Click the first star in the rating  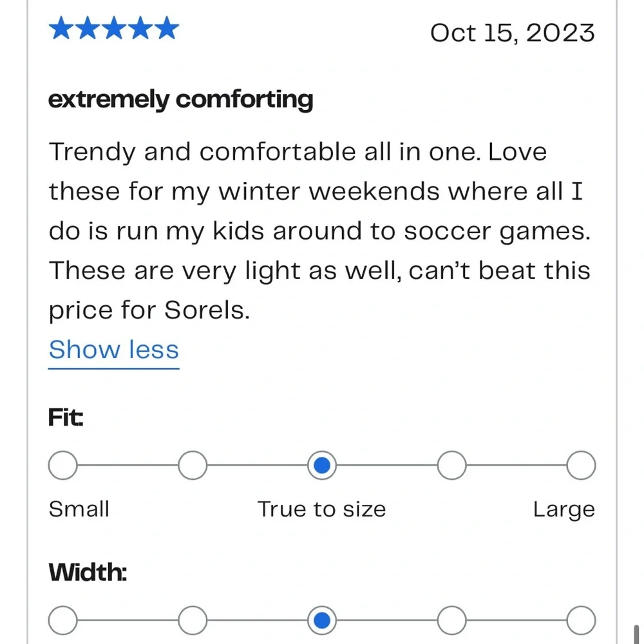tap(62, 27)
